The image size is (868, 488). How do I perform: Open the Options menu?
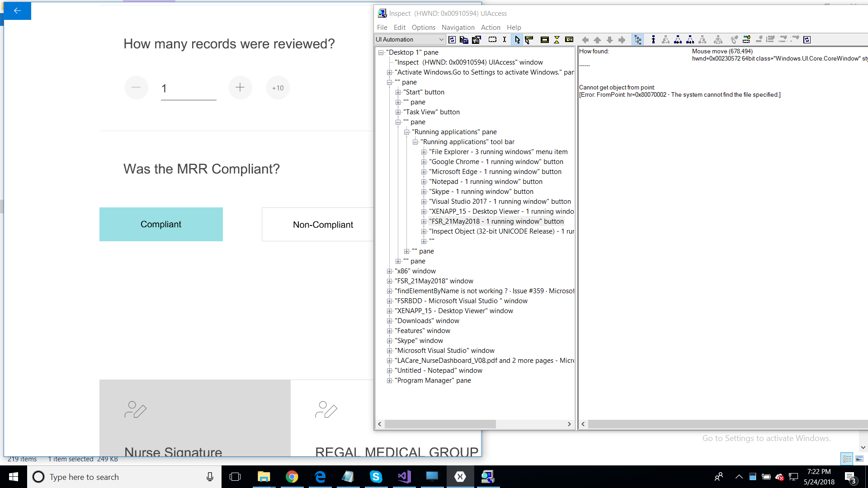click(x=423, y=28)
